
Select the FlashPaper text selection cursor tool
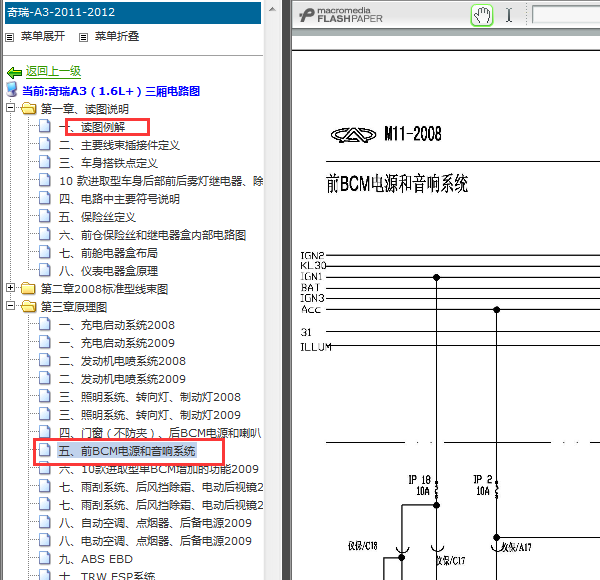(509, 16)
